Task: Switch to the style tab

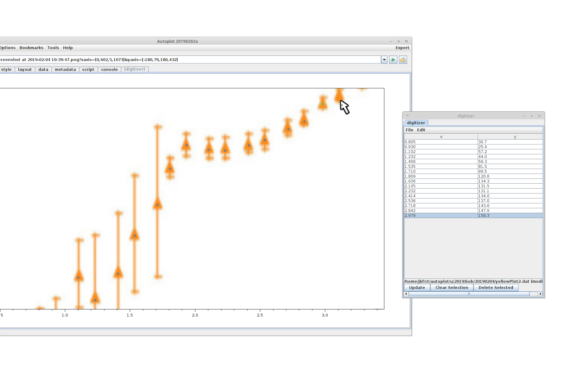Action: pyautogui.click(x=6, y=70)
